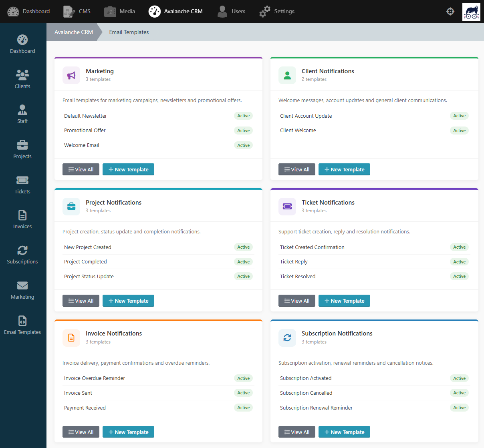This screenshot has height=448, width=484.
Task: Open the Settings gear in the top bar
Action: tap(276, 11)
